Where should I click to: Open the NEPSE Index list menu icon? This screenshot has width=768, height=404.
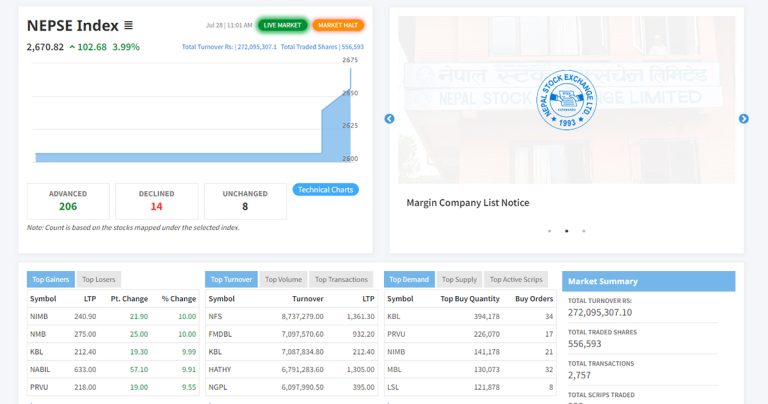point(129,25)
